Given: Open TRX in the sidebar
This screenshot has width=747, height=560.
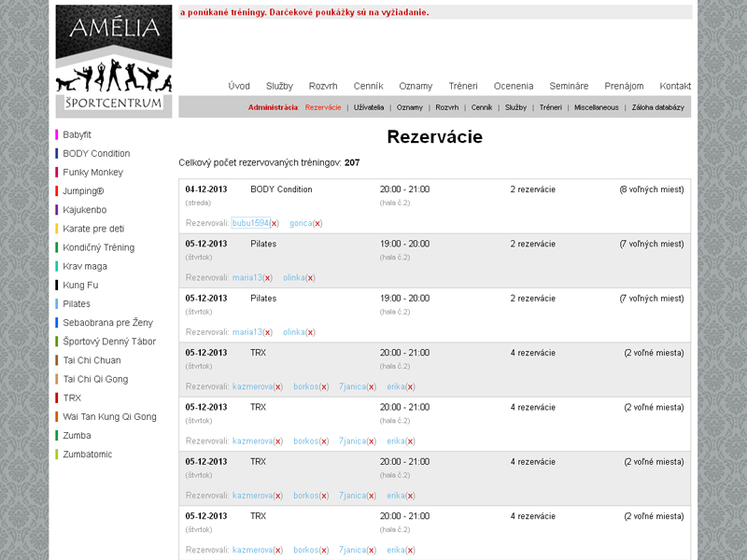Looking at the screenshot, I should click(72, 399).
